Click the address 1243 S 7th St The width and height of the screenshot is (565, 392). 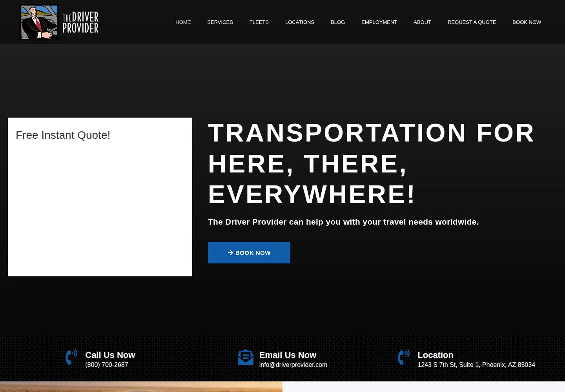point(476,365)
